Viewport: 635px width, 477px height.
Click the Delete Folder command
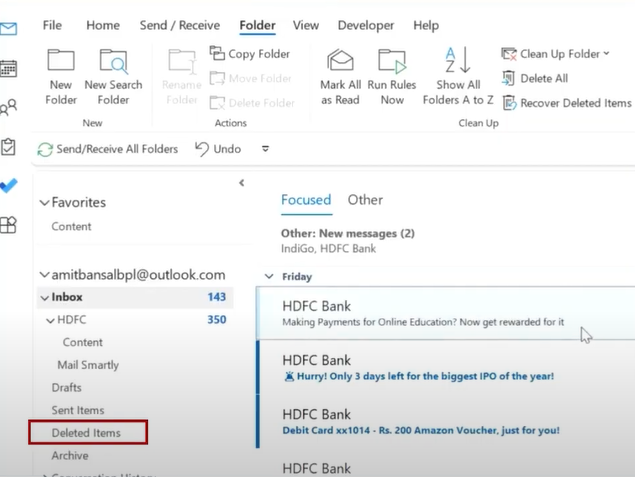click(x=252, y=103)
